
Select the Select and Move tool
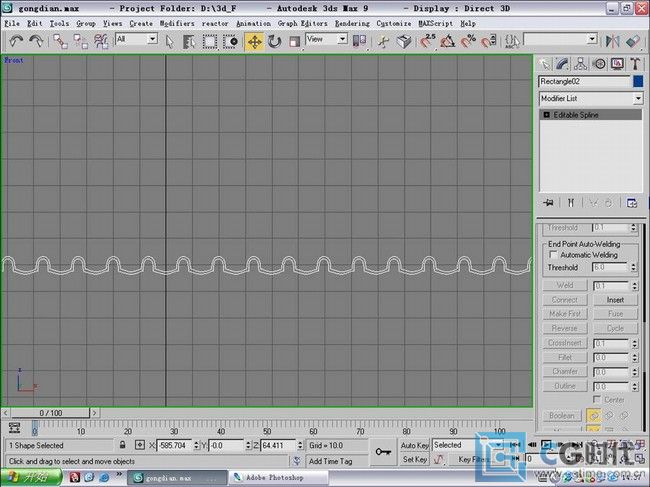click(254, 41)
